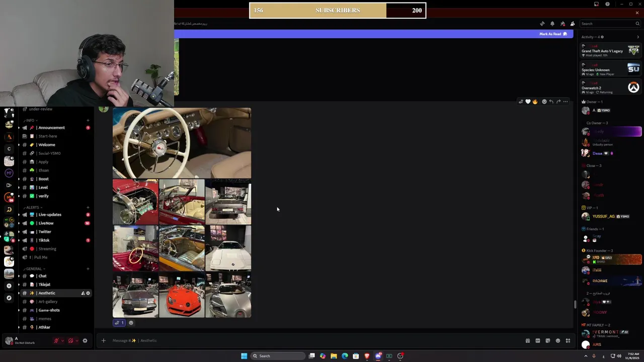Open the Boost channel
This screenshot has width=644, height=362.
(x=55, y=179)
